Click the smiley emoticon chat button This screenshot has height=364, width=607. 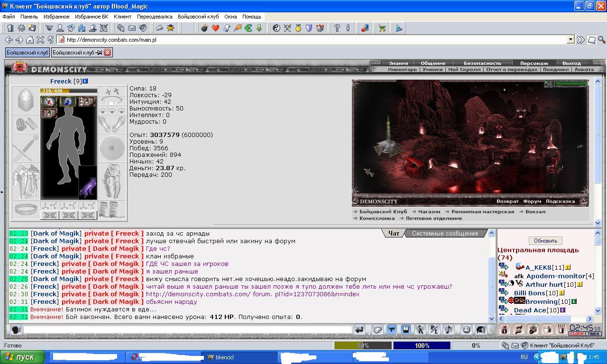pyautogui.click(x=466, y=329)
